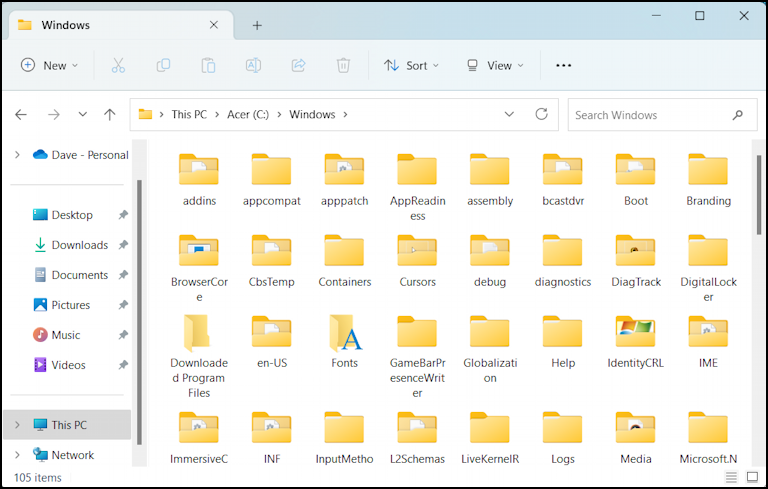Image resolution: width=768 pixels, height=489 pixels.
Task: Unpin Music using its pin icon
Action: tap(123, 335)
